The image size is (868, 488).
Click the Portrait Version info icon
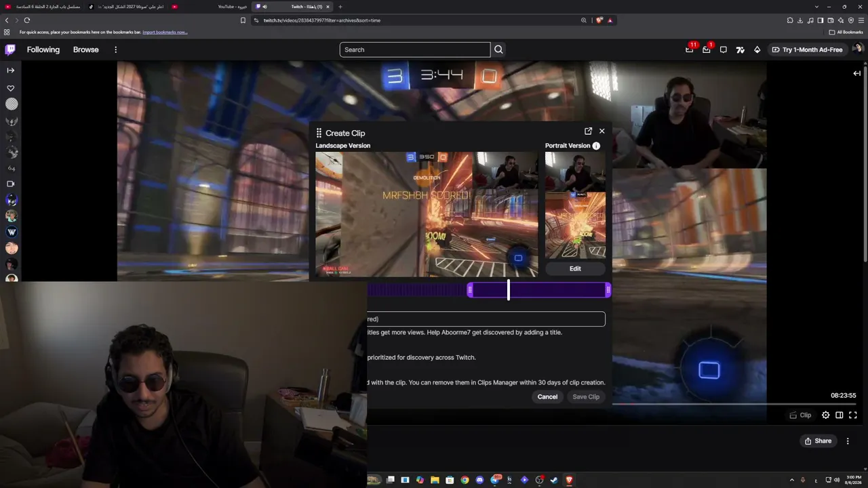pyautogui.click(x=596, y=146)
